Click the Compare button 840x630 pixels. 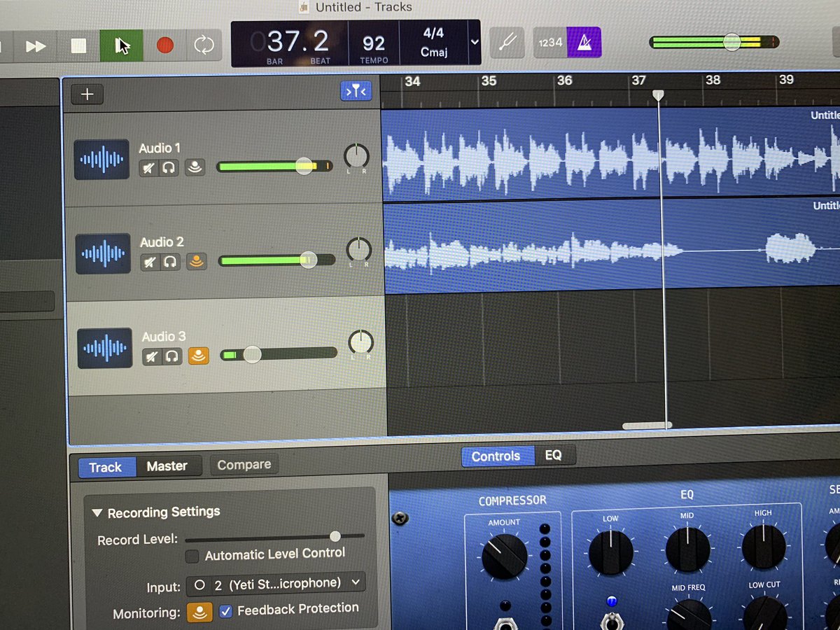point(244,465)
